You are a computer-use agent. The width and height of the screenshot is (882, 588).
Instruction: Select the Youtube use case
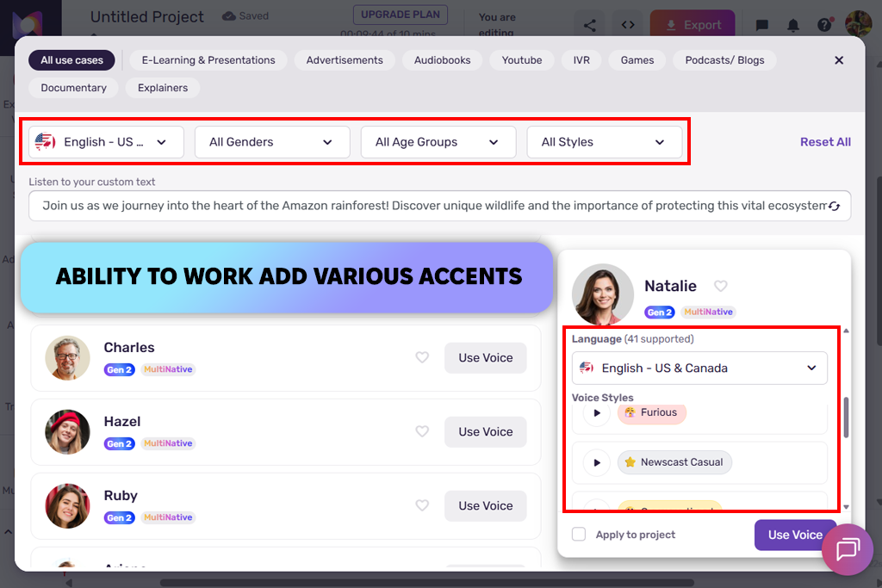tap(522, 60)
